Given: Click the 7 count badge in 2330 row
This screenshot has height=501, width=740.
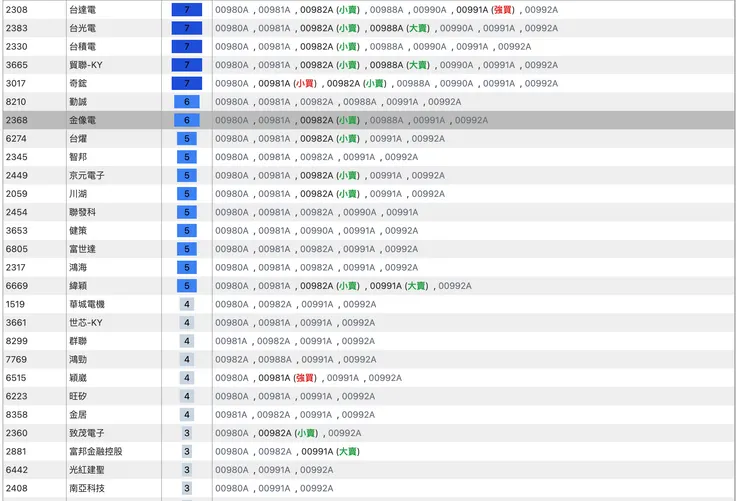Looking at the screenshot, I should 187,47.
